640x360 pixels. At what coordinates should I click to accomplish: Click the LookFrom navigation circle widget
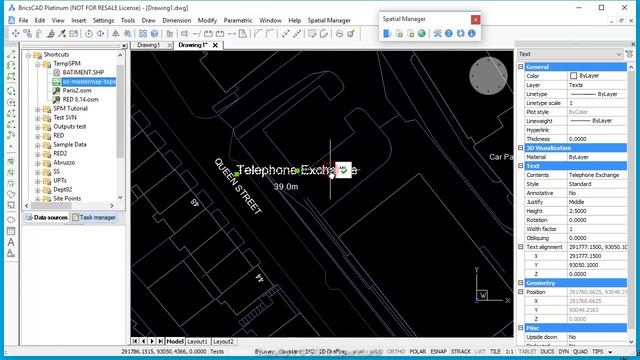tap(488, 76)
